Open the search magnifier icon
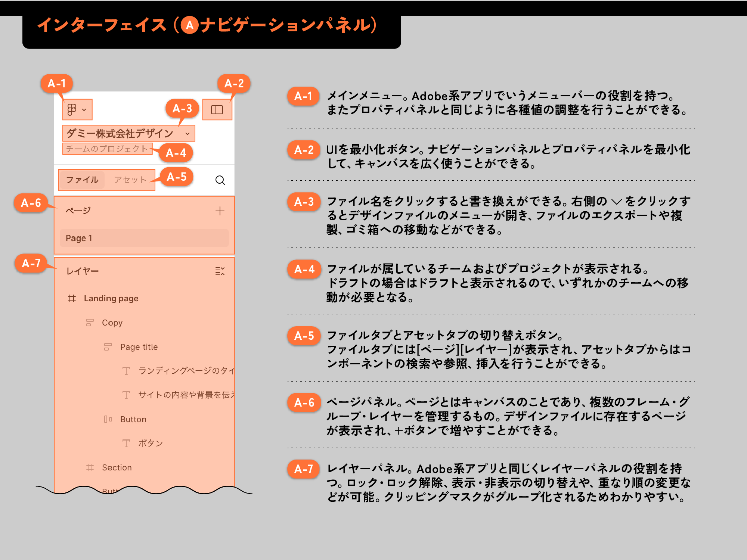Screen dimensions: 747x560 [x=220, y=181]
